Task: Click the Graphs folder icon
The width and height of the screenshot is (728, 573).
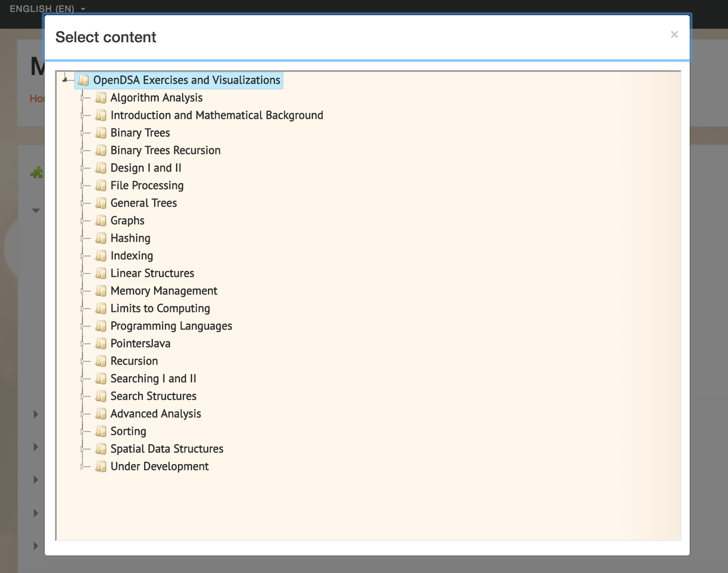Action: [x=101, y=221]
